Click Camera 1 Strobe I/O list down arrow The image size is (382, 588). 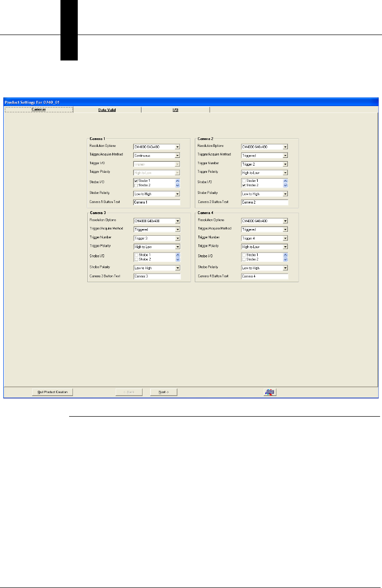[178, 185]
